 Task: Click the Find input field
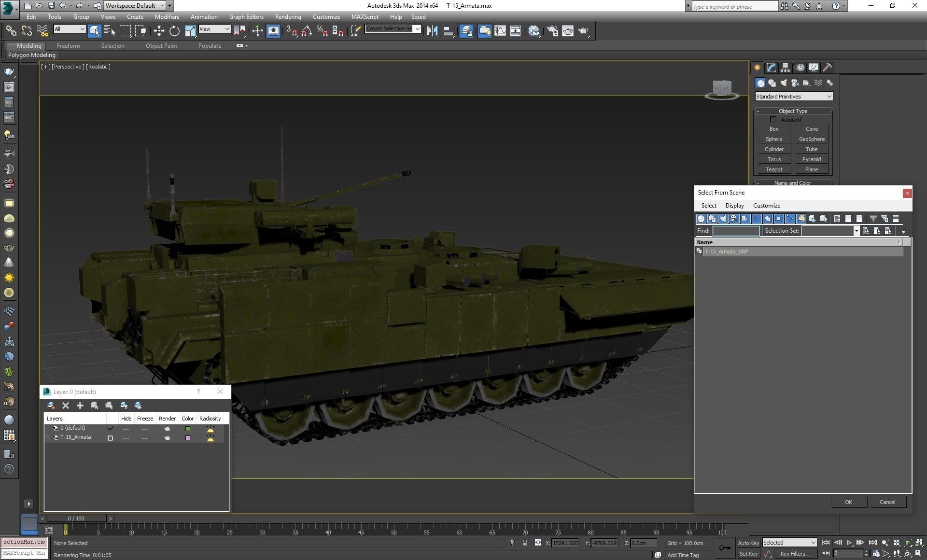(x=736, y=231)
